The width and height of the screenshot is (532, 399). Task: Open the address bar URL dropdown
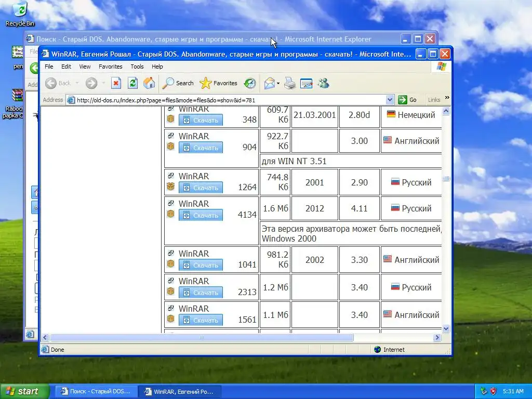tap(390, 100)
